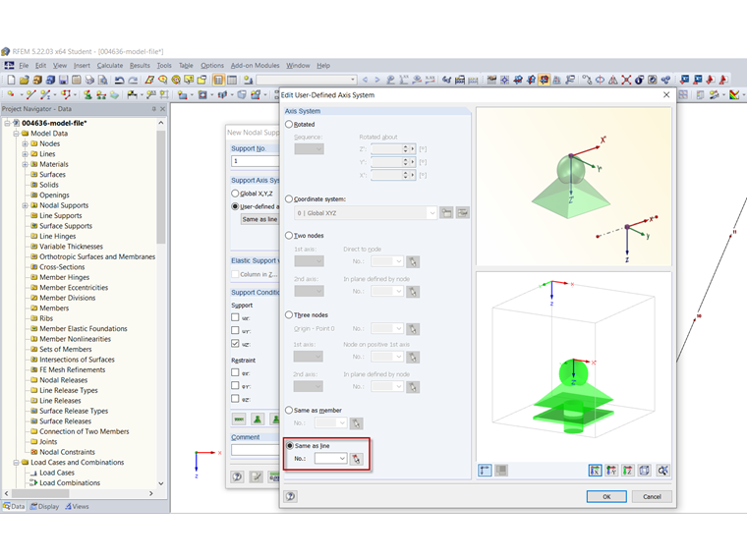This screenshot has width=747, height=560.
Task: Expand the Nodes tree item
Action: (x=25, y=143)
